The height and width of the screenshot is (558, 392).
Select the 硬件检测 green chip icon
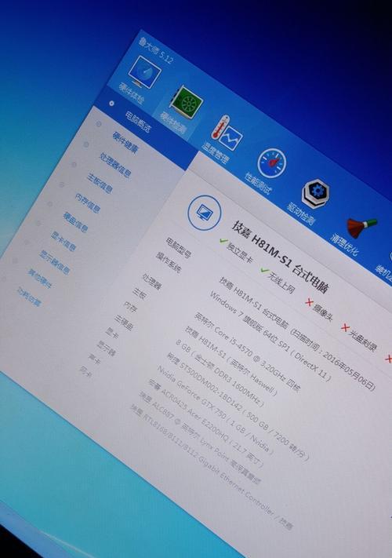click(187, 103)
